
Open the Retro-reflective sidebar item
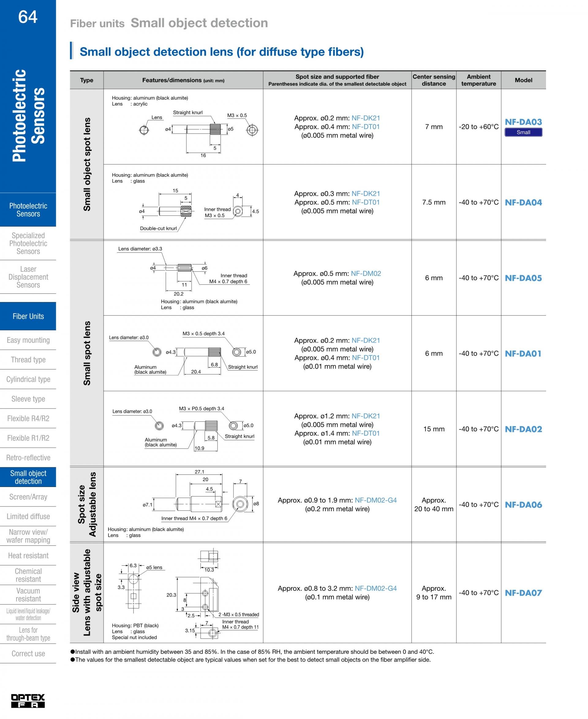pyautogui.click(x=28, y=458)
